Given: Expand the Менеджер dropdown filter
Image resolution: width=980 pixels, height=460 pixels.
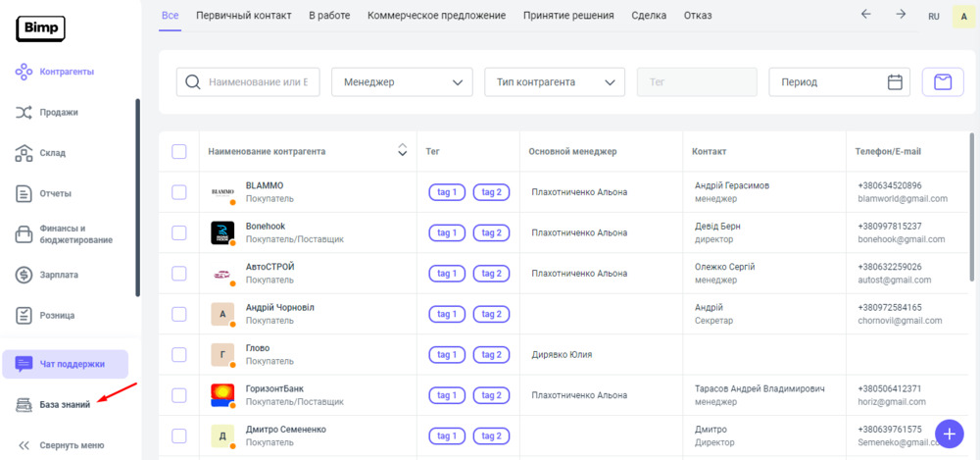Looking at the screenshot, I should (x=402, y=82).
